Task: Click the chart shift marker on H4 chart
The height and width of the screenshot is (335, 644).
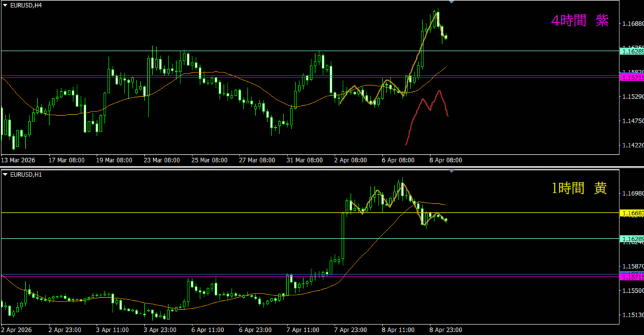Action: 452,3
